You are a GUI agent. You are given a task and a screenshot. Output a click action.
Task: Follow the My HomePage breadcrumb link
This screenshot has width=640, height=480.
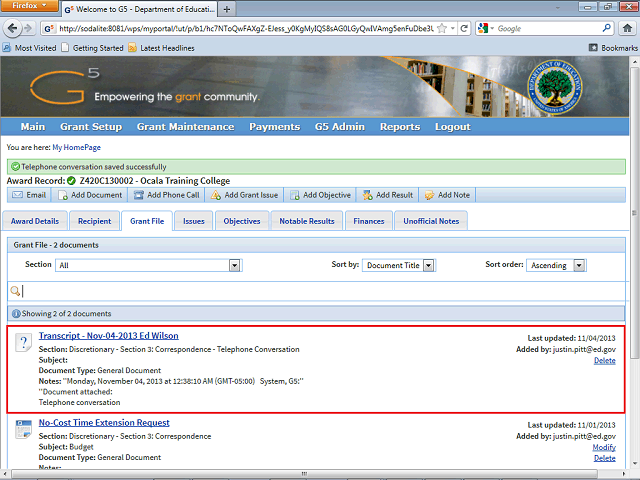pos(76,147)
